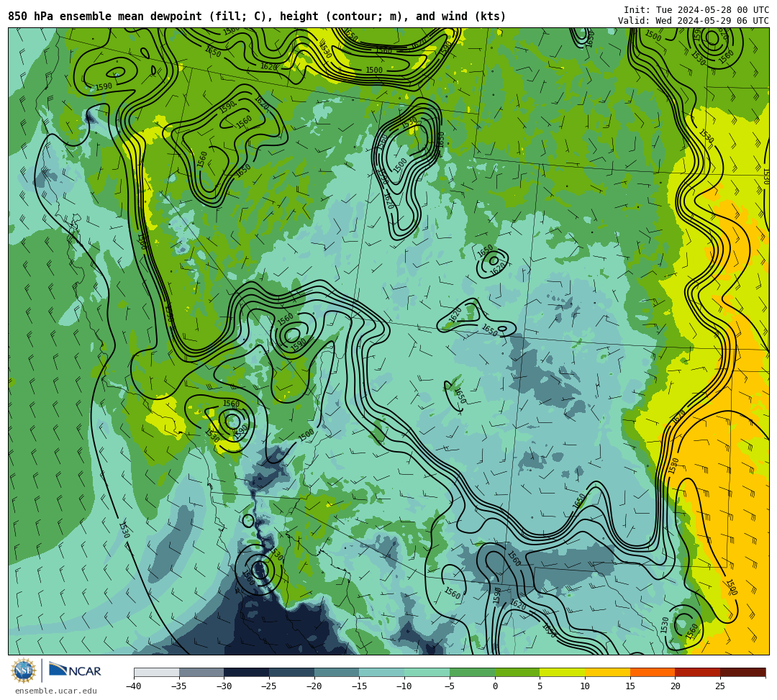The image size is (777, 700).
Task: Click the -40 colorbar tick label
Action: coord(133,686)
